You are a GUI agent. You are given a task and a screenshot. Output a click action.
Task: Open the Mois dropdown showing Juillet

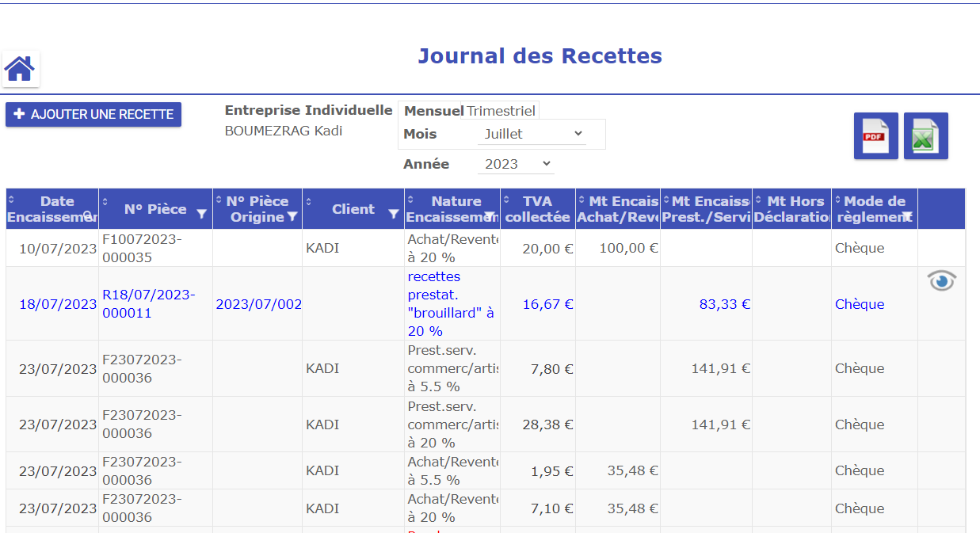(532, 134)
